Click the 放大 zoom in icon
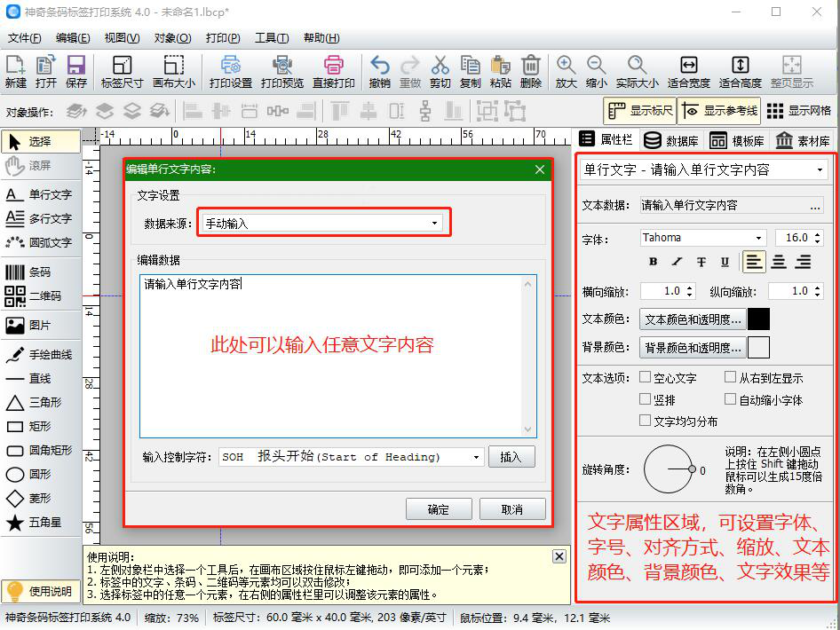Image resolution: width=840 pixels, height=630 pixels. point(567,71)
